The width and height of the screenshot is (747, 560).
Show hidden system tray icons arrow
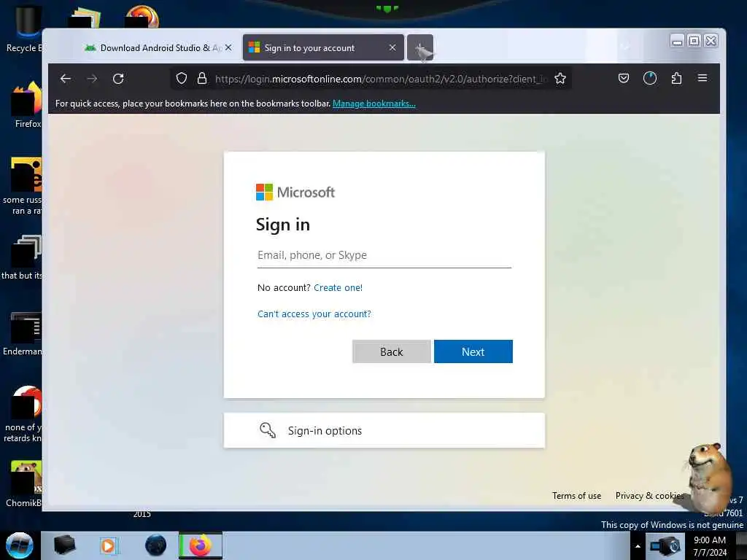[x=638, y=546]
